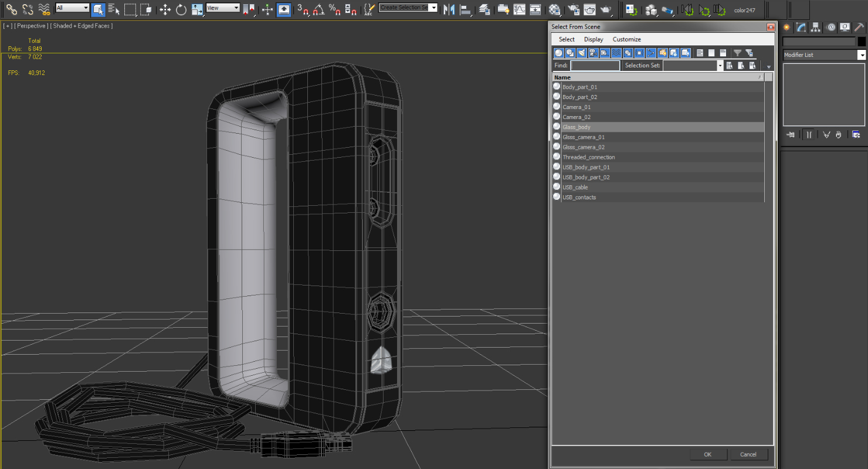Toggle Display Shapes filter in dialog

(x=570, y=53)
